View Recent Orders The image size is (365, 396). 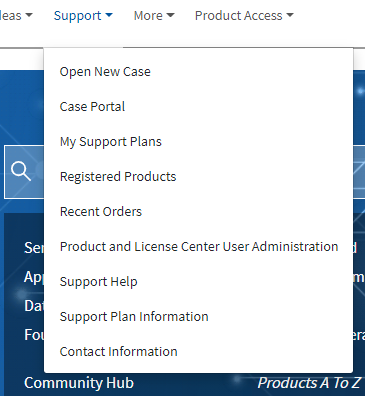[x=101, y=212]
